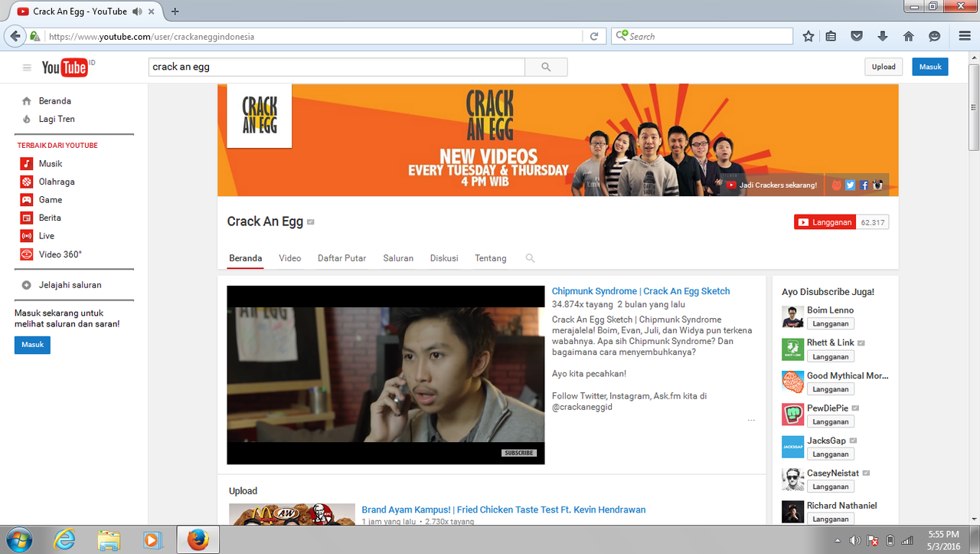This screenshot has height=554, width=980.
Task: Reload the page with the refresh icon
Action: (593, 36)
